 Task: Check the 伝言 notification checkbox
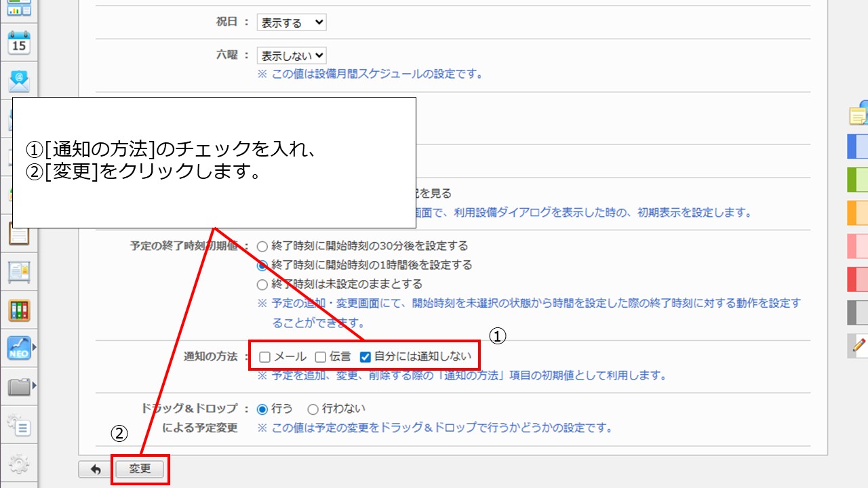pos(320,357)
